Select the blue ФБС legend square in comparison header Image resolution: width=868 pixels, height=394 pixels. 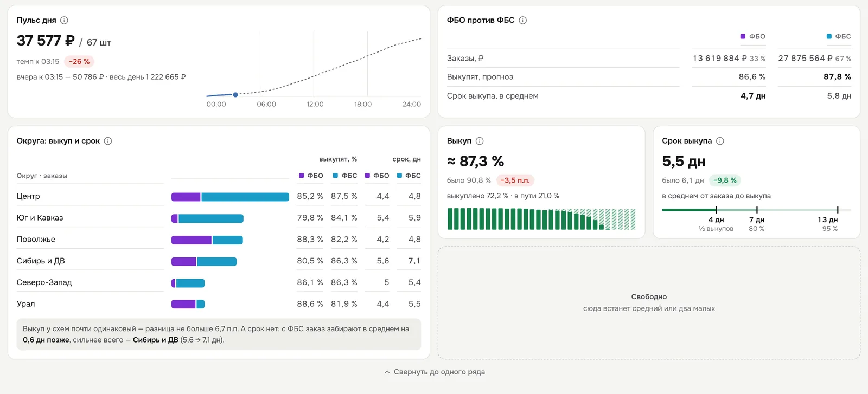click(x=829, y=36)
